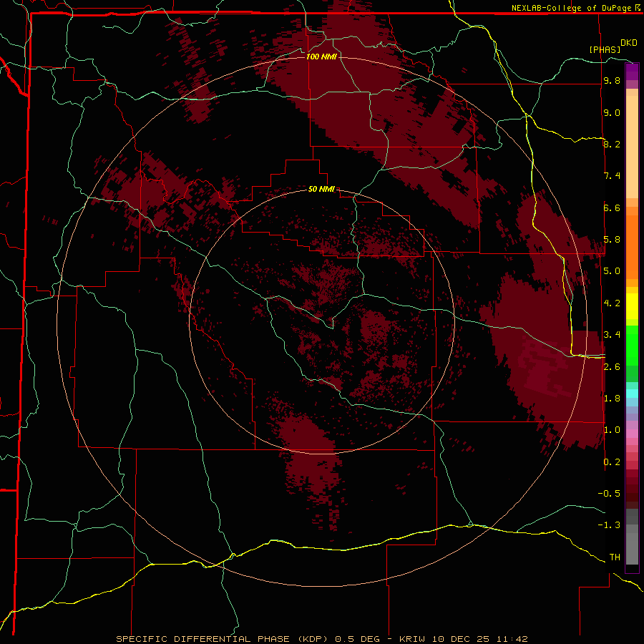The height and width of the screenshot is (644, 644).
Task: Click the purple segment atop the color bar
Action: [632, 72]
